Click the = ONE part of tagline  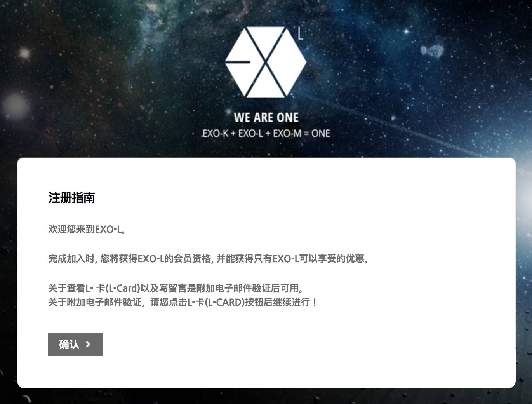click(317, 133)
